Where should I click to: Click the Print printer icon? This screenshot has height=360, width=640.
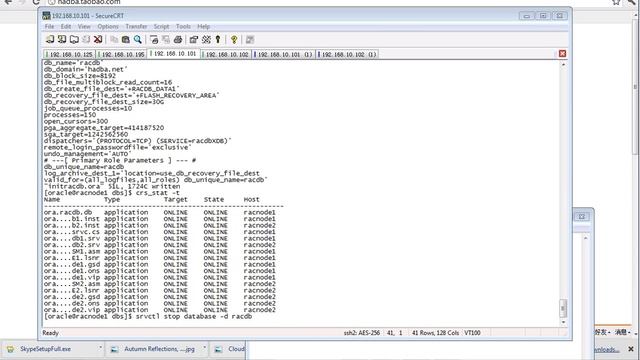pos(178,39)
